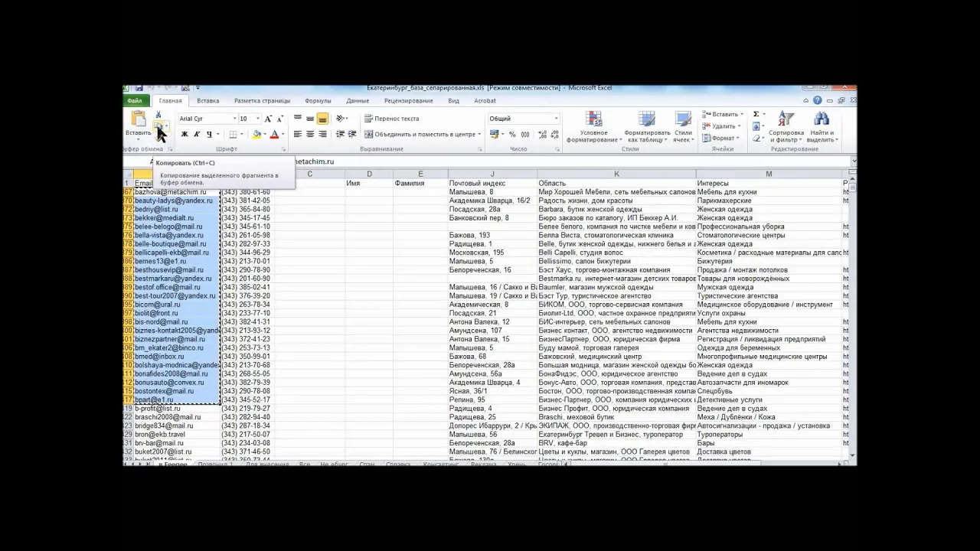
Task: Select cell bridge834@mail.ru
Action: (x=176, y=425)
